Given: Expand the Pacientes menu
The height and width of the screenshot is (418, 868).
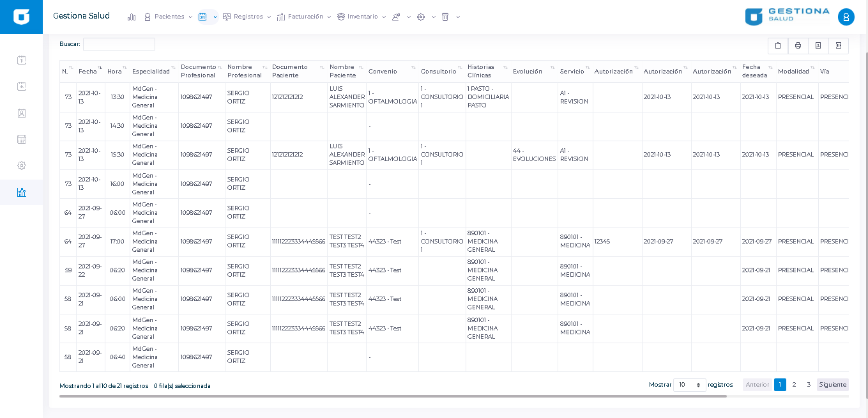Looking at the screenshot, I should pyautogui.click(x=168, y=17).
